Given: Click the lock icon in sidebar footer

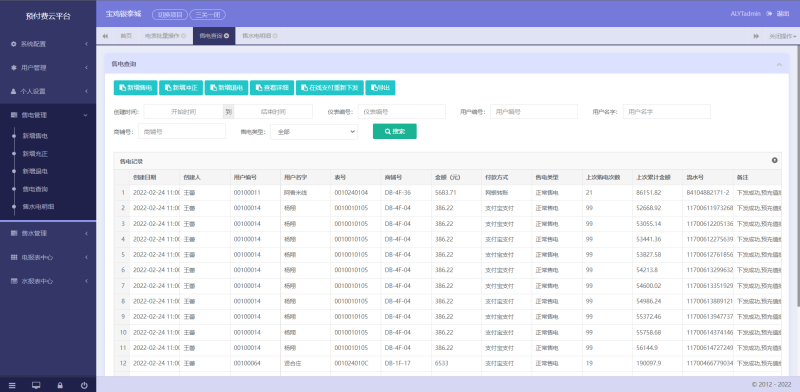Looking at the screenshot, I should [60, 385].
